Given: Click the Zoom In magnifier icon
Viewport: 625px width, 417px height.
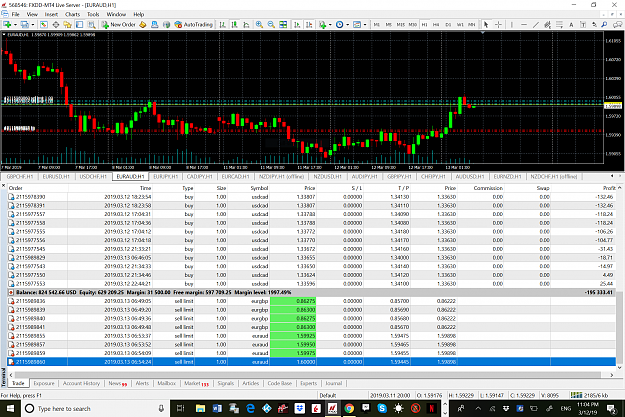Looking at the screenshot, I should 259,25.
